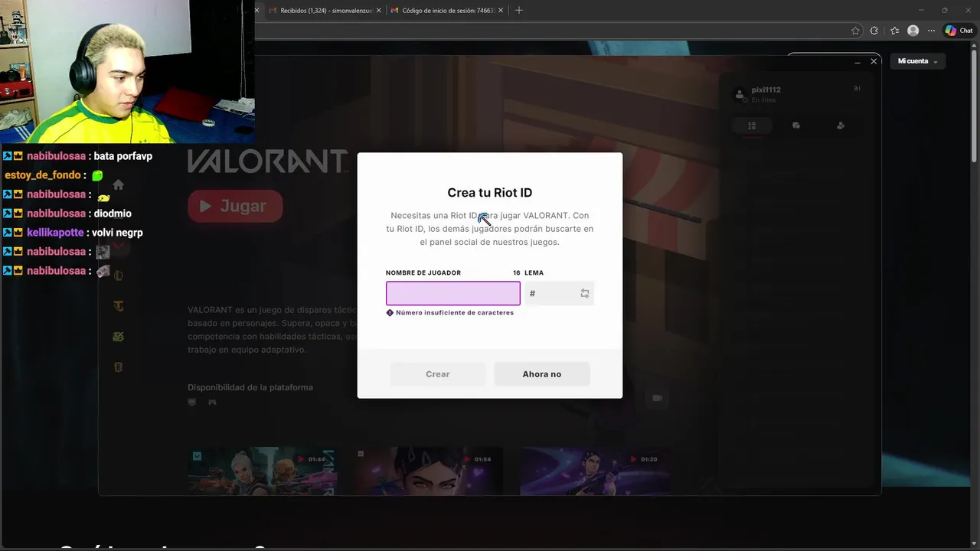Open the browser profile avatar
This screenshot has width=980, height=551.
pos(913,31)
